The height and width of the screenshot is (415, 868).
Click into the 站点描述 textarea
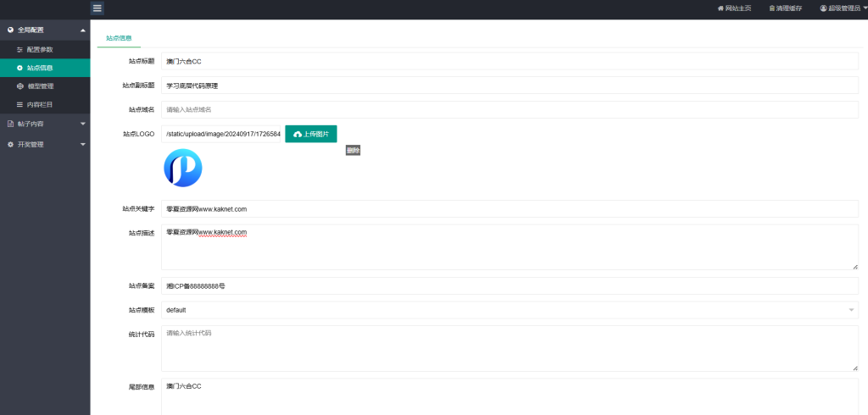(x=509, y=246)
